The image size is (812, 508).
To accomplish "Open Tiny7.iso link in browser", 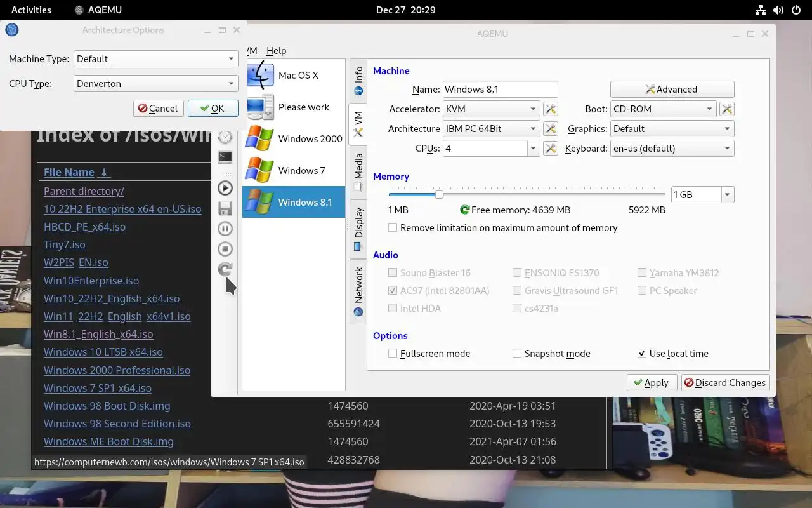I will tap(64, 244).
